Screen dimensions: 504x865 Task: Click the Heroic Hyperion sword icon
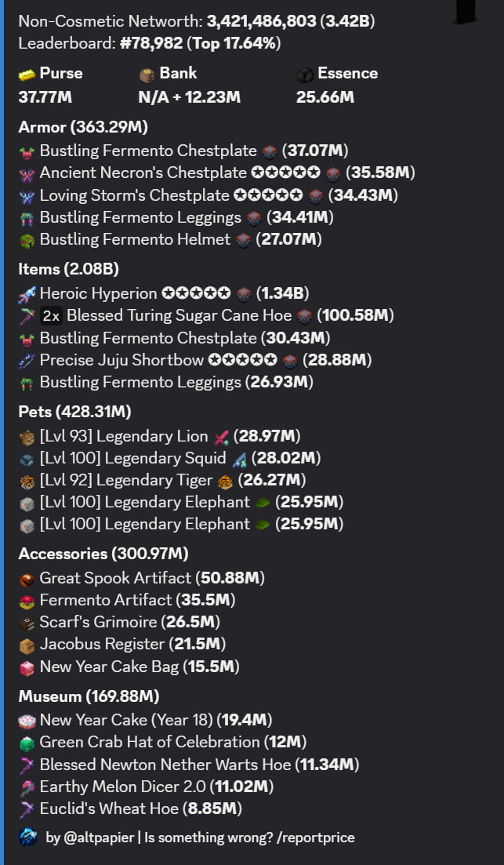27,294
